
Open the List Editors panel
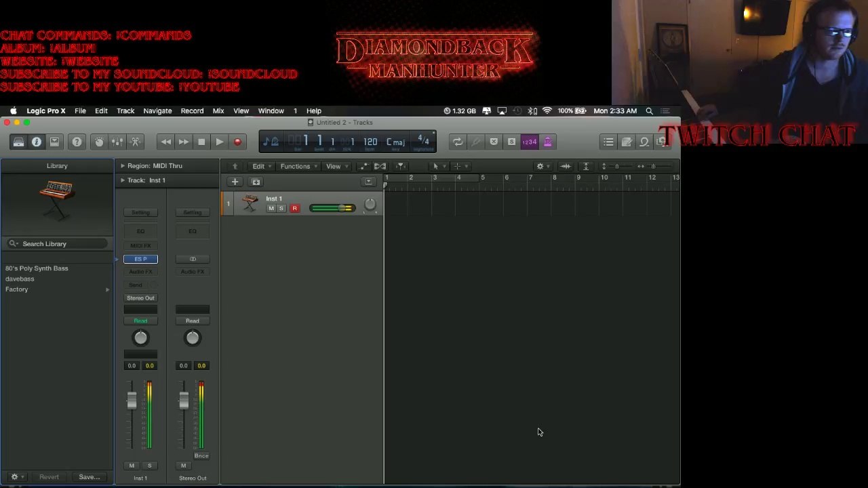tap(608, 142)
